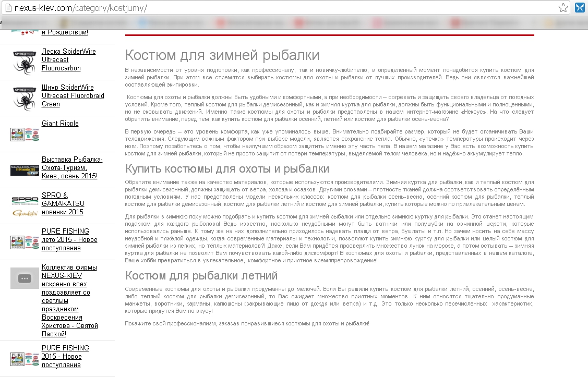This screenshot has height=377, width=588.
Task: Click the heading Костюм для рыбалки летний
Action: coord(201,275)
